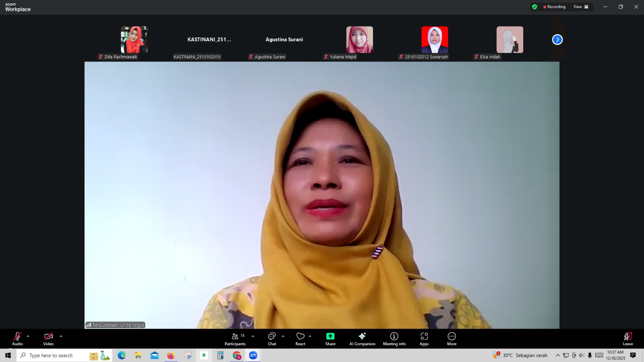Screen dimensions: 644x362
Task: Open the View layout menu
Action: pos(580,7)
